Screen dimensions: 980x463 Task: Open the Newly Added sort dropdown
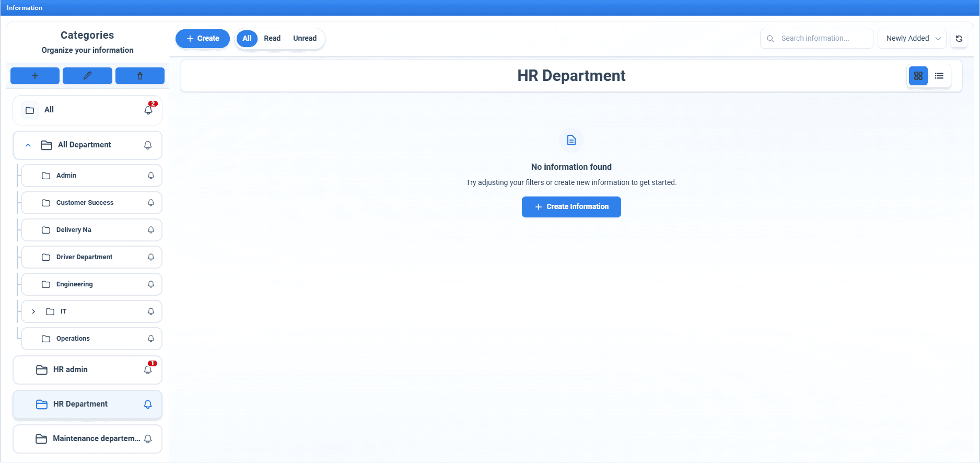pyautogui.click(x=912, y=39)
